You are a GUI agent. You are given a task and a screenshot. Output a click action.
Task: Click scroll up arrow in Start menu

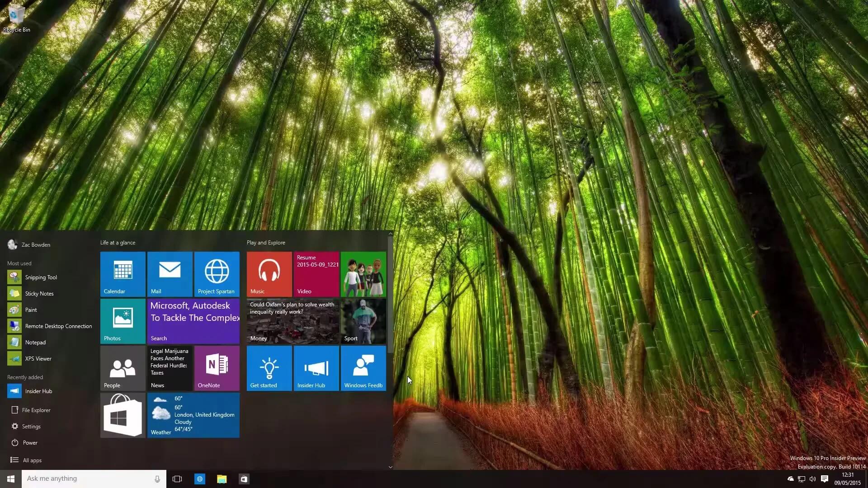[391, 234]
